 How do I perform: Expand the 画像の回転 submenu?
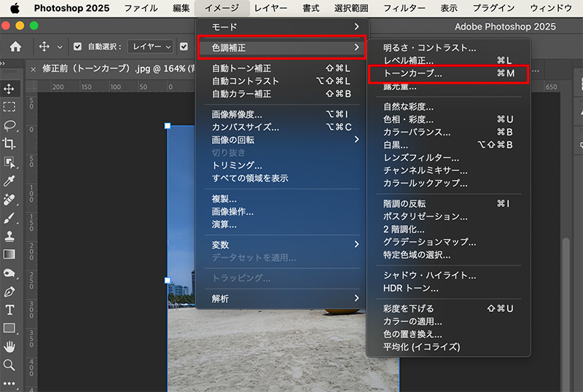click(x=282, y=140)
